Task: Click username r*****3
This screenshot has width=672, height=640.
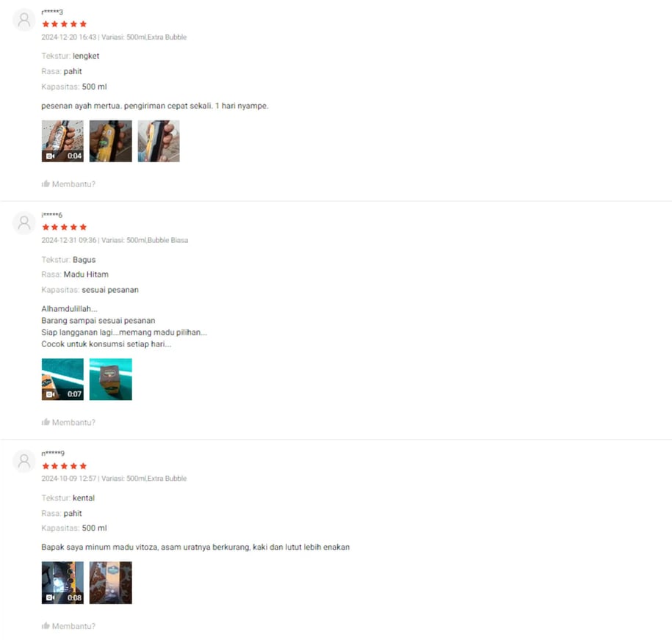Action: 52,12
